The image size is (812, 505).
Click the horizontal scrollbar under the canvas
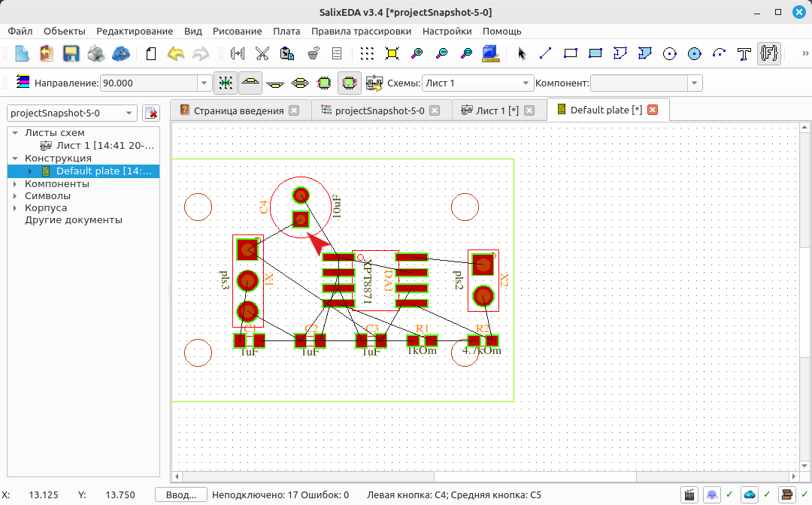[x=485, y=476]
